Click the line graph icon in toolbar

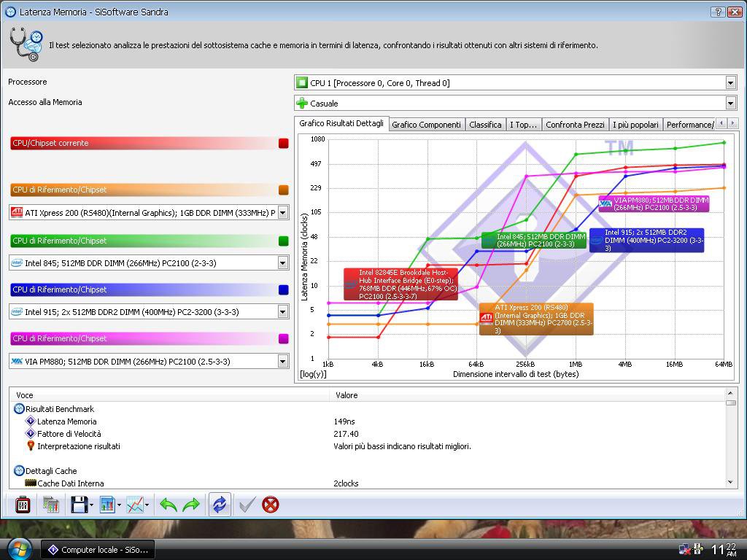tap(135, 505)
